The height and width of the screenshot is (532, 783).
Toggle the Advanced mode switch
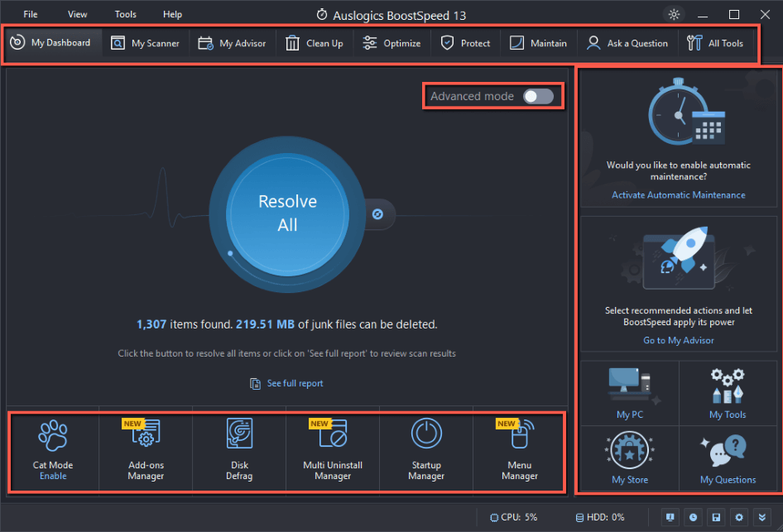538,96
